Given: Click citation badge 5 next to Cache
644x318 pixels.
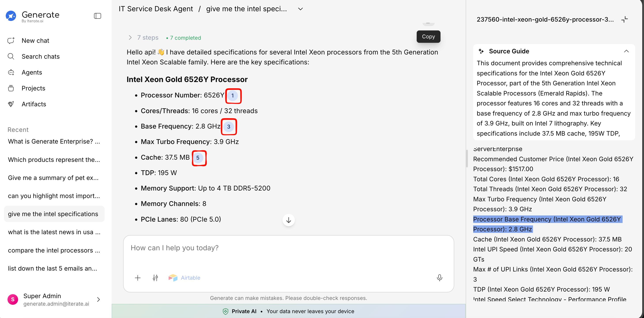Looking at the screenshot, I should pyautogui.click(x=198, y=158).
